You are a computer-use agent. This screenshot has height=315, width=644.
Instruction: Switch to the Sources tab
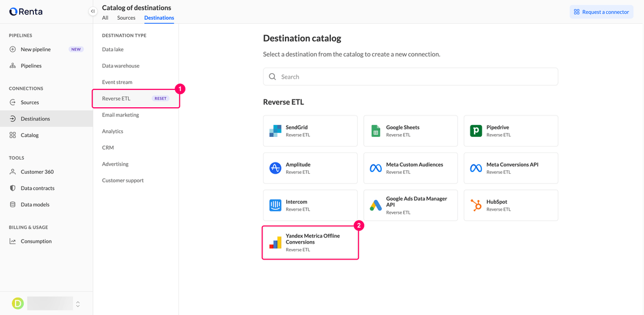tap(126, 18)
